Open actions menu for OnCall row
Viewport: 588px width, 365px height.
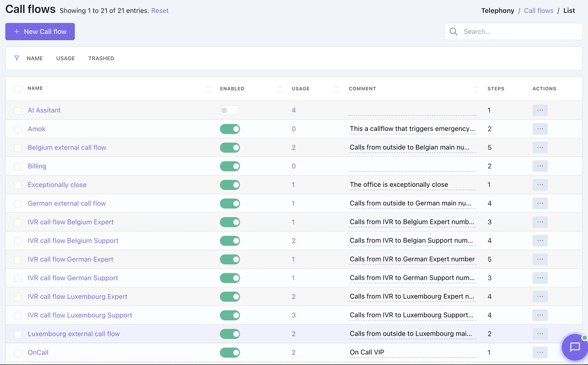[540, 352]
